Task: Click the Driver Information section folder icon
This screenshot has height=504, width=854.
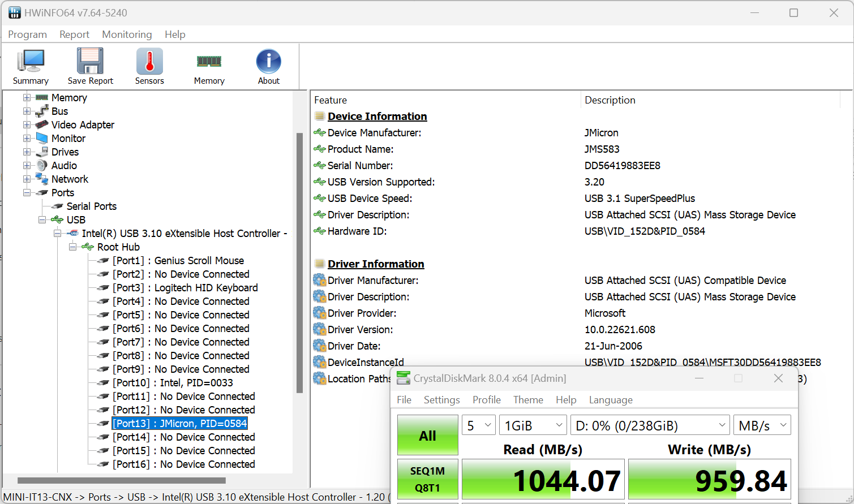Action: [x=320, y=264]
